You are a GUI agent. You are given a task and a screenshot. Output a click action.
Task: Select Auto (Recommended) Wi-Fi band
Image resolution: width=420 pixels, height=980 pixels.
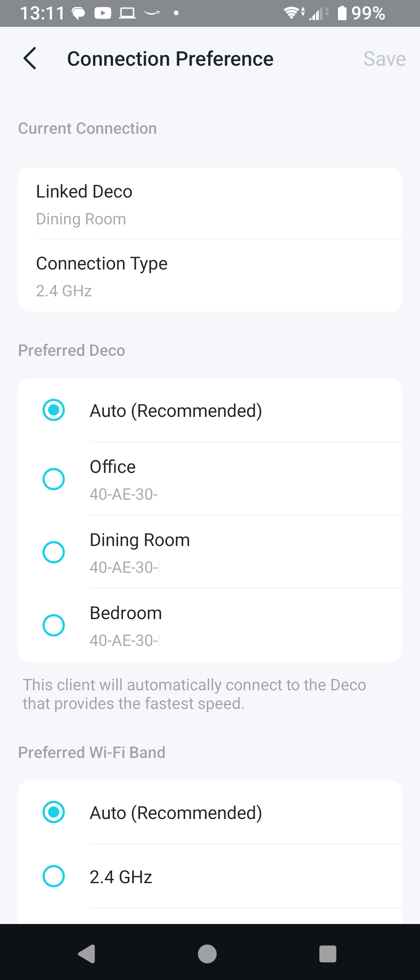tap(54, 812)
